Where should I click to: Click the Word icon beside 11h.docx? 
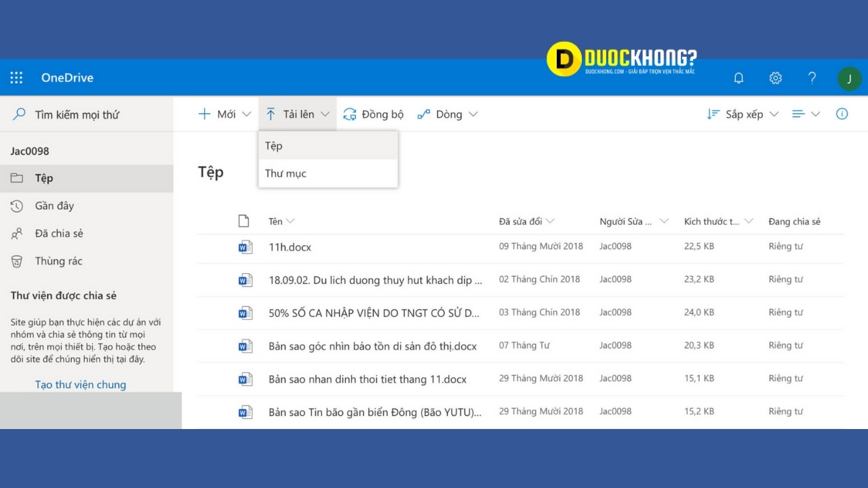pos(245,247)
